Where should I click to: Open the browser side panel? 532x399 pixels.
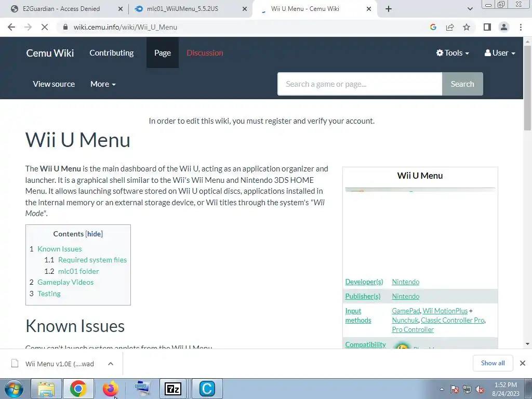click(x=487, y=27)
